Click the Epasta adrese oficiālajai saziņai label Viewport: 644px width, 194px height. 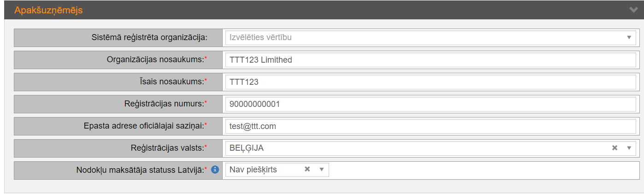click(x=143, y=126)
